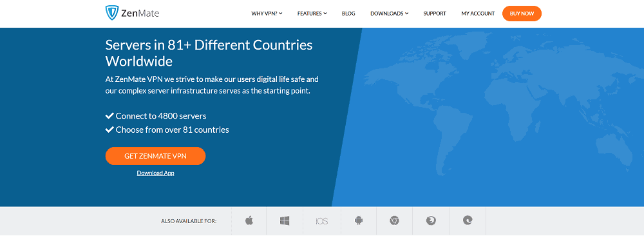Click the ZenMate shield logo
644x236 pixels.
111,13
